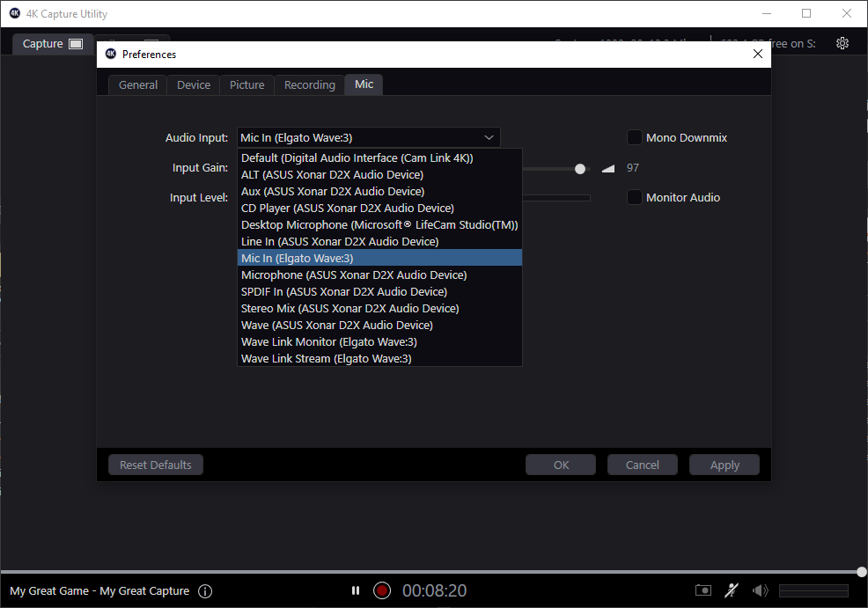Click the Apply button
This screenshot has height=608, width=868.
click(x=725, y=465)
